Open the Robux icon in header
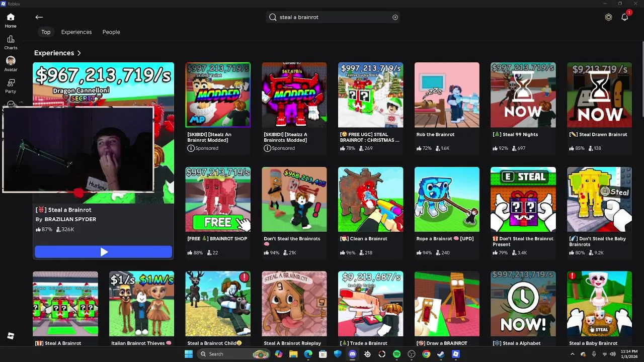 (608, 17)
